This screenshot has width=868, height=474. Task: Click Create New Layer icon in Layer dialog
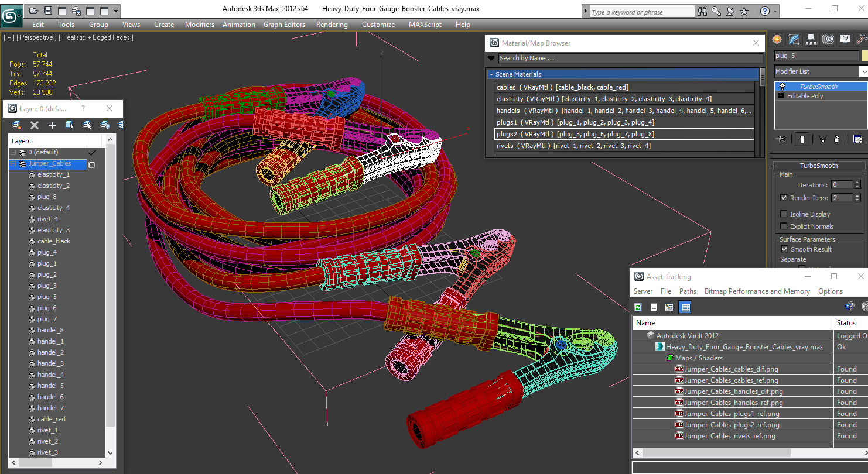pyautogui.click(x=17, y=125)
